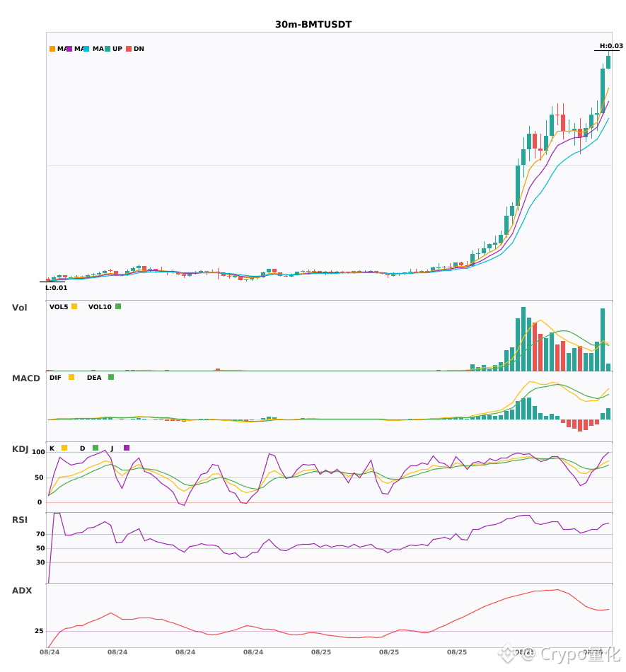Click the DIF legend text
Screen dimensions: 626x672
click(55, 378)
